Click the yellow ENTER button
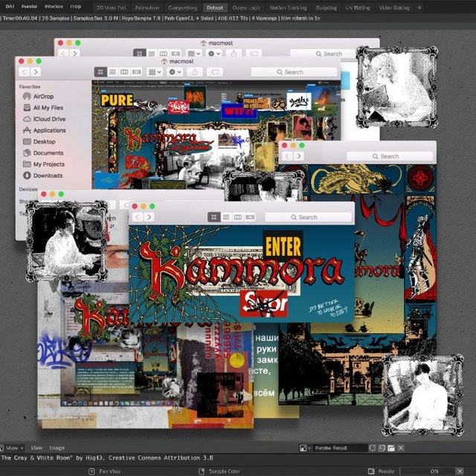 [283, 246]
